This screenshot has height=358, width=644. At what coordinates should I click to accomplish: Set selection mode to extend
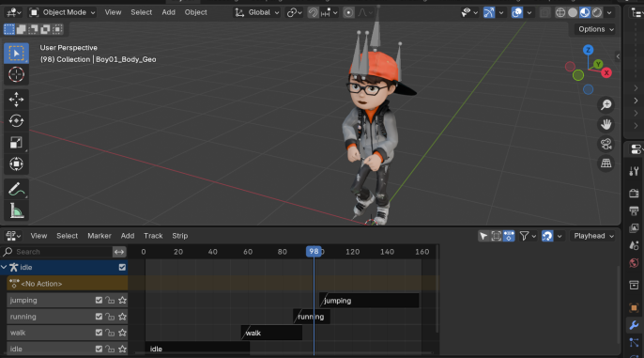point(21,29)
